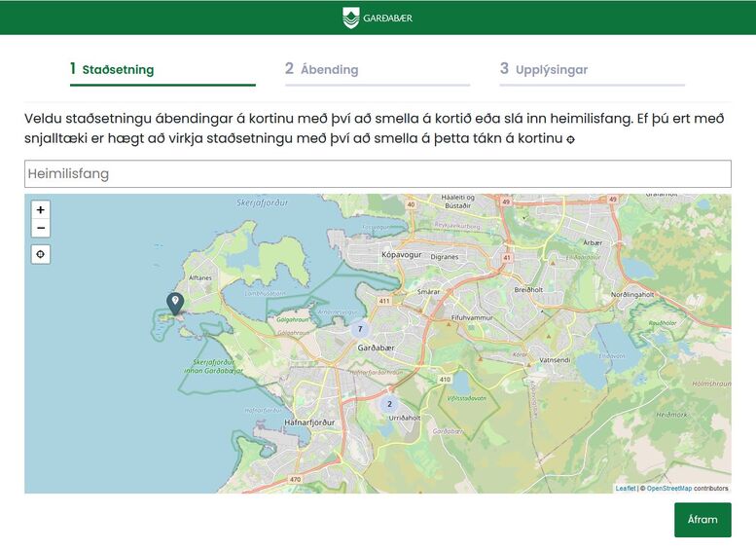Open the cluster marker showing 7

360,329
